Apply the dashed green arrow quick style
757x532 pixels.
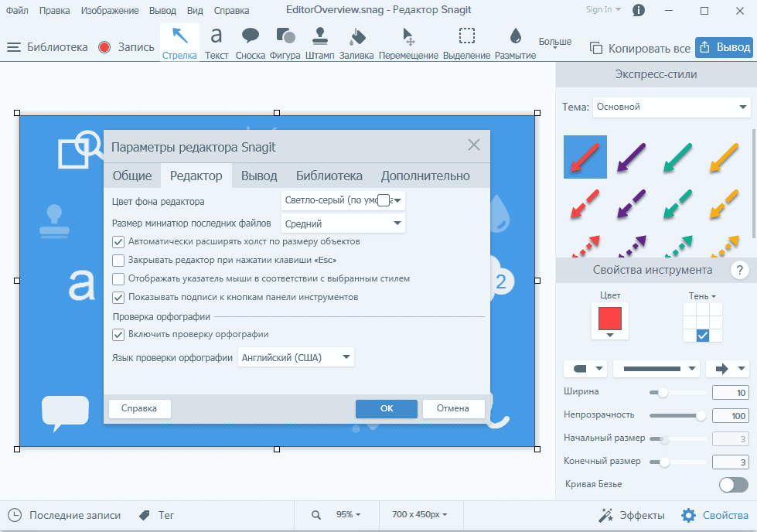678,203
